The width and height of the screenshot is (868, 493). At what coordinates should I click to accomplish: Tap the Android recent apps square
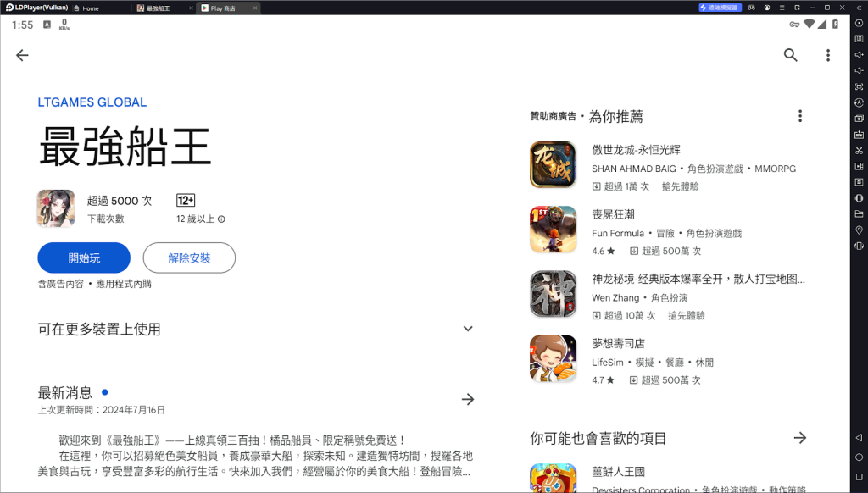[859, 476]
